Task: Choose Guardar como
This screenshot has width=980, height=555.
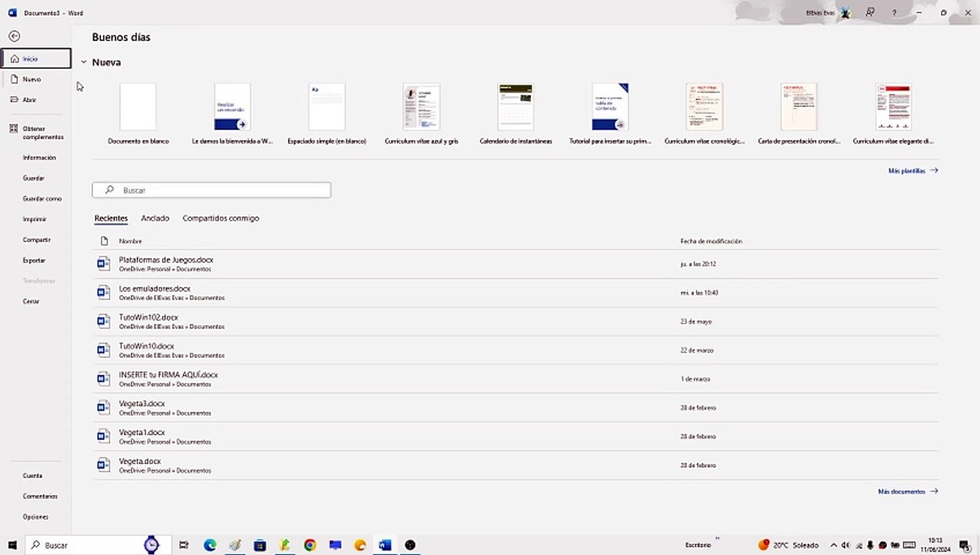Action: click(42, 199)
